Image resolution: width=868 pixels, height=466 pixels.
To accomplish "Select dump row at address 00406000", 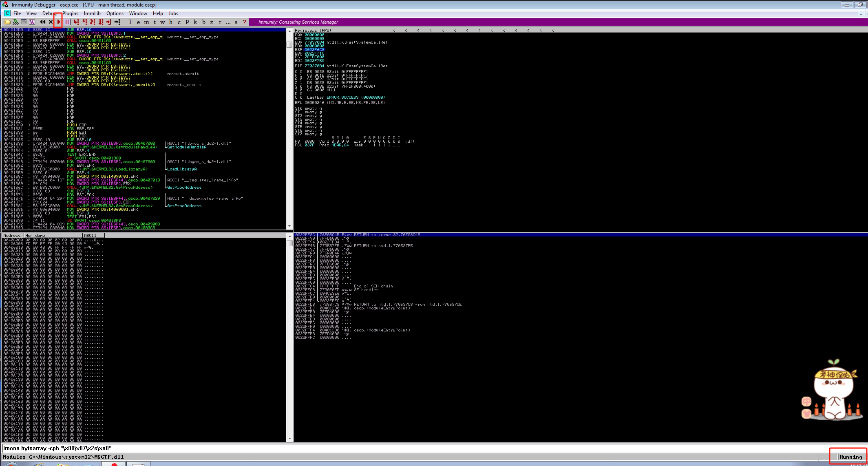I will coord(144,240).
